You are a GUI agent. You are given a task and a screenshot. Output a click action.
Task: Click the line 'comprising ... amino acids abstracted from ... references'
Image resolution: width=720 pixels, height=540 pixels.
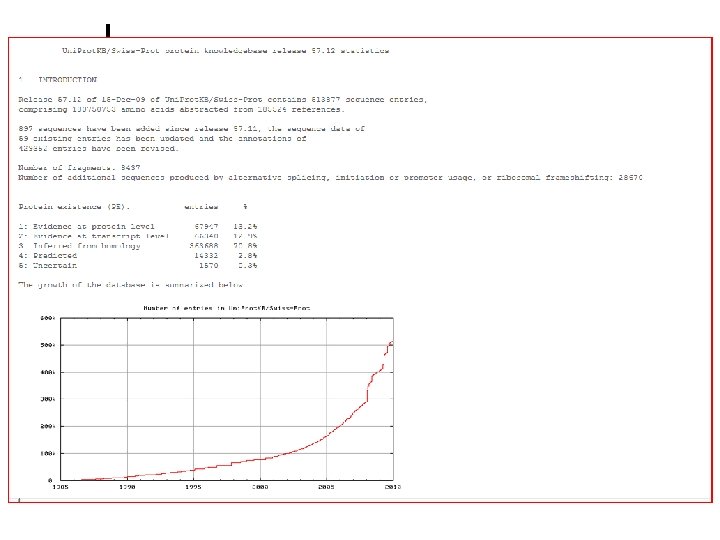point(181,110)
